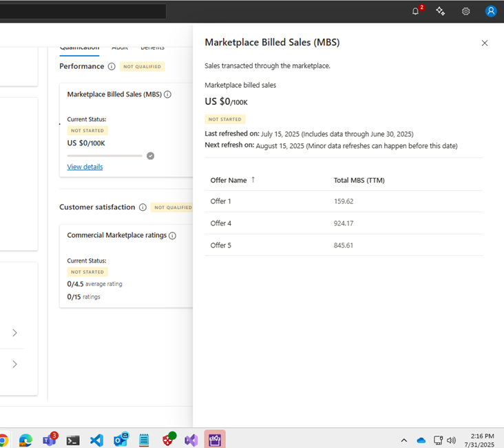Click NOT STARTED badge in MBS card
Screen dimensions: 504x448
(87, 131)
